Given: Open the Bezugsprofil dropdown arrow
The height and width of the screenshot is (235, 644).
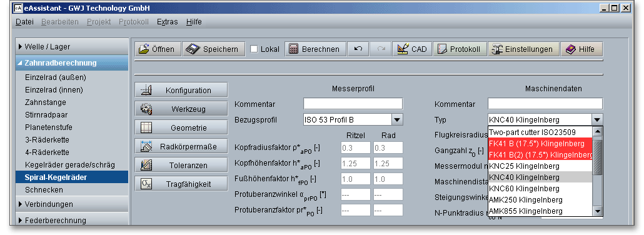Looking at the screenshot, I should pyautogui.click(x=397, y=120).
